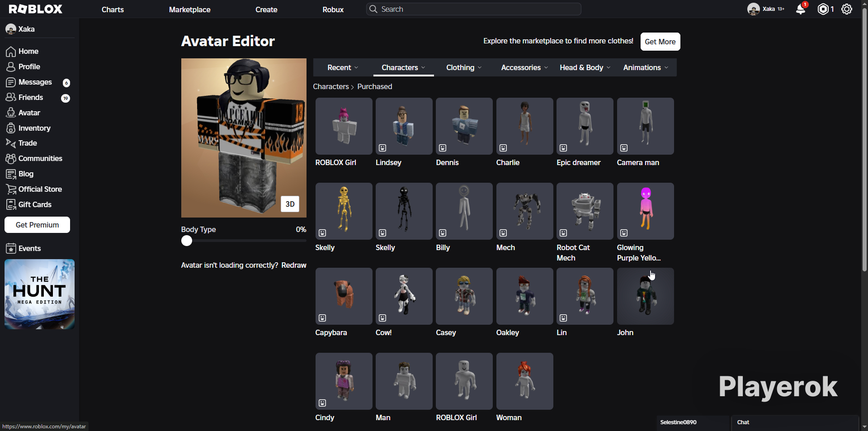This screenshot has width=868, height=431.
Task: Click the Home icon in sidebar
Action: click(x=11, y=52)
